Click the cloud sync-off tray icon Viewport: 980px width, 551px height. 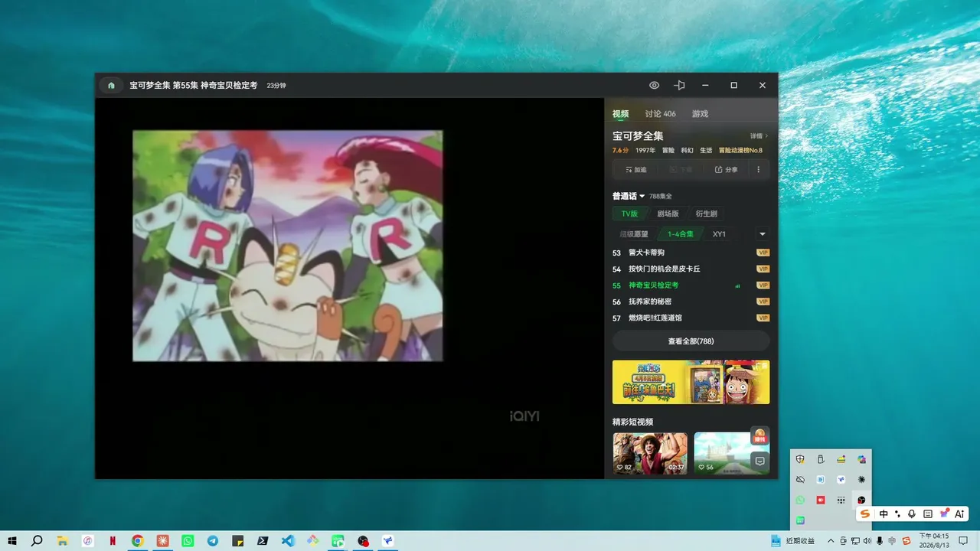[801, 479]
